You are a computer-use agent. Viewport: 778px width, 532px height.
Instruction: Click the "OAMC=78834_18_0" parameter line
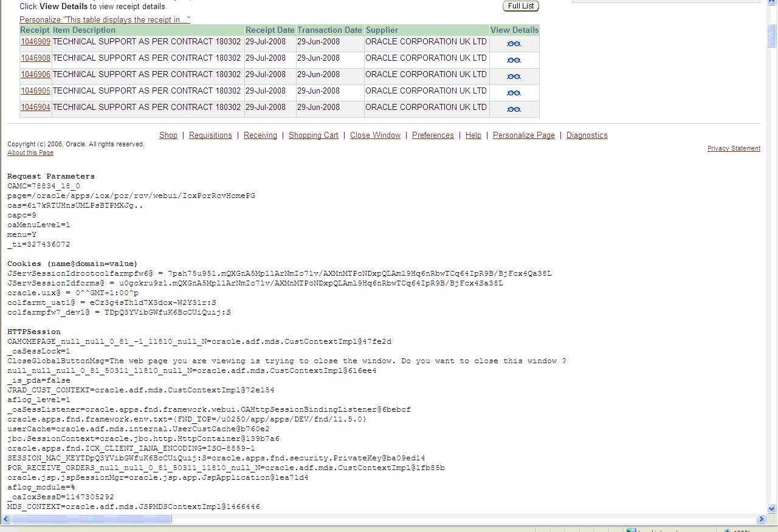[44, 186]
